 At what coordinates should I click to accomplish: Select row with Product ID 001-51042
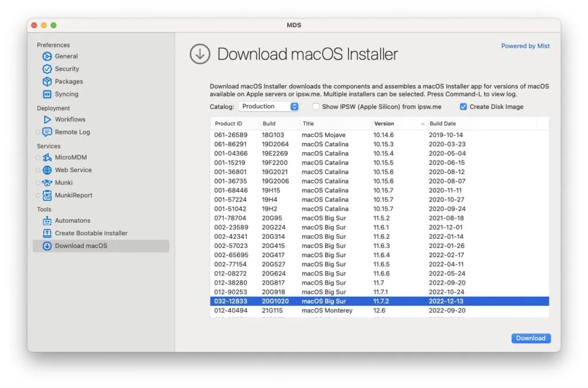coord(380,209)
